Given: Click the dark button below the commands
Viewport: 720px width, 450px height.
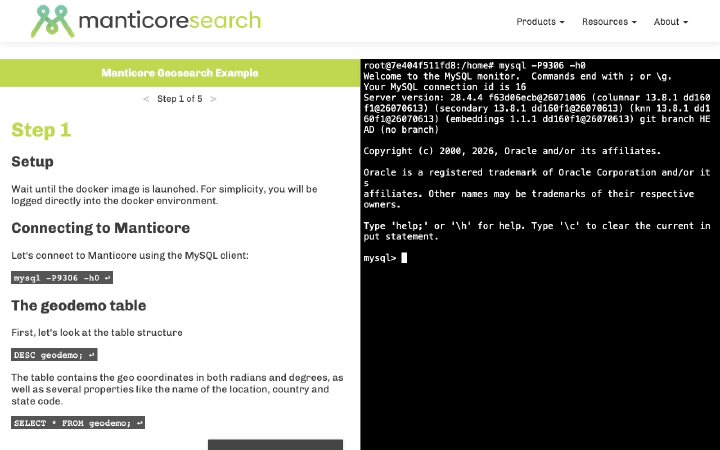Looking at the screenshot, I should [x=276, y=444].
